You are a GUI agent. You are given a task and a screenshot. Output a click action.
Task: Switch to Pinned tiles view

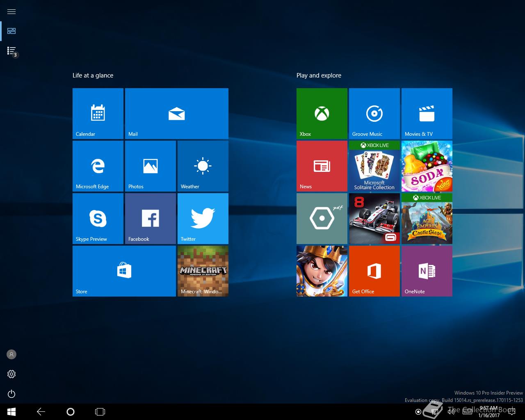[x=11, y=31]
